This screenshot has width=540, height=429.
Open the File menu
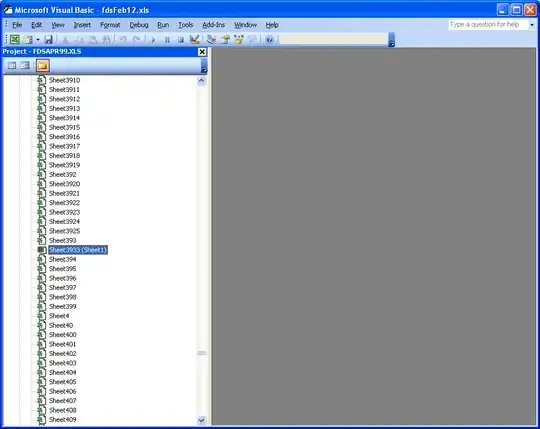(x=17, y=25)
